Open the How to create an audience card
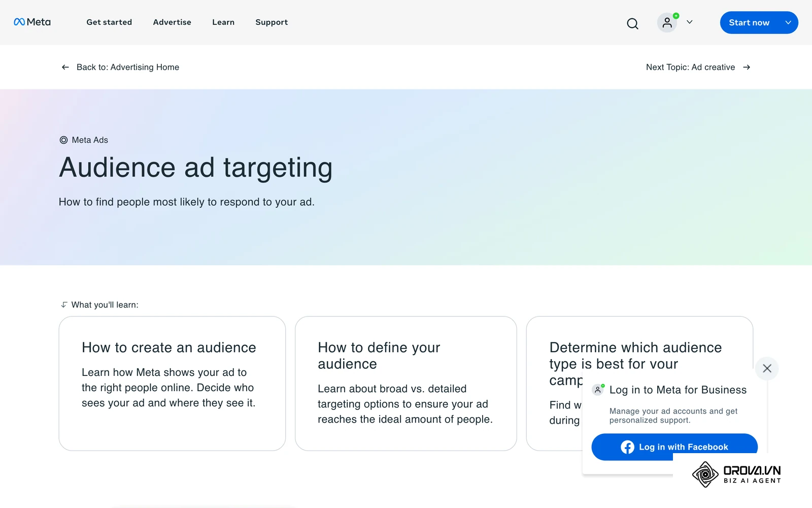The height and width of the screenshot is (508, 812). pos(172,384)
